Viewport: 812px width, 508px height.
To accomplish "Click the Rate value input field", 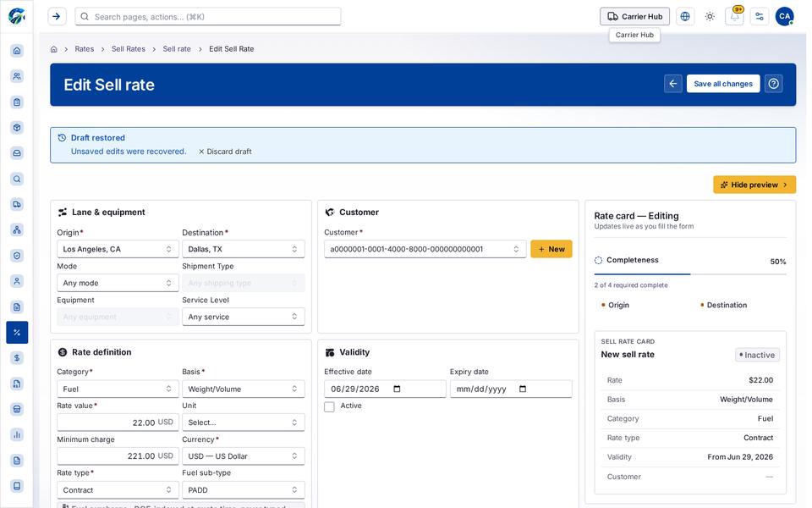I will (x=118, y=422).
